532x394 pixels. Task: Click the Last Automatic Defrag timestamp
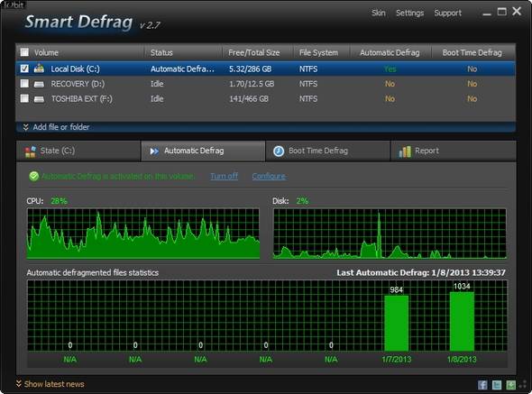[x=421, y=272]
